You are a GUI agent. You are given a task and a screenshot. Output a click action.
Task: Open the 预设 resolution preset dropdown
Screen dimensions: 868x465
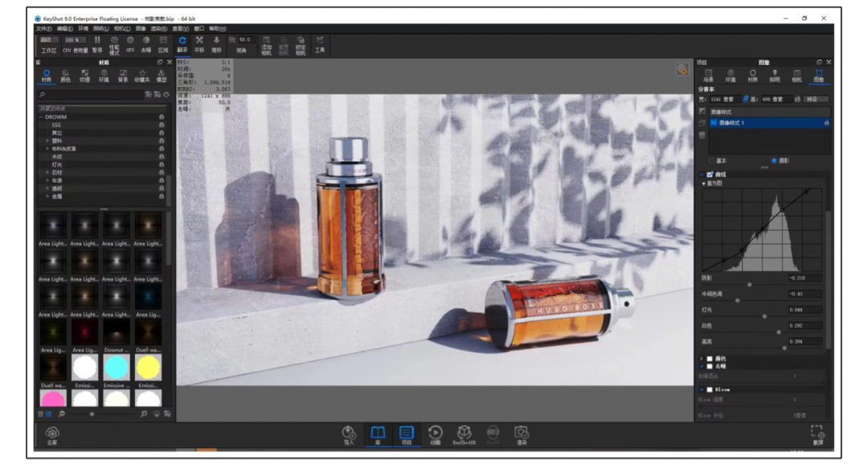point(817,99)
